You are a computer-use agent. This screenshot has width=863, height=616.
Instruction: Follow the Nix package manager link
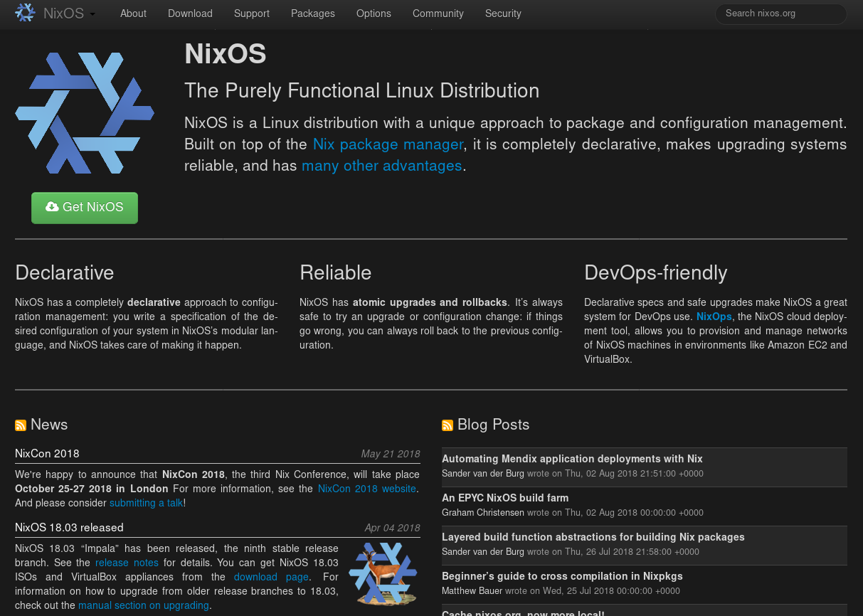click(x=388, y=144)
